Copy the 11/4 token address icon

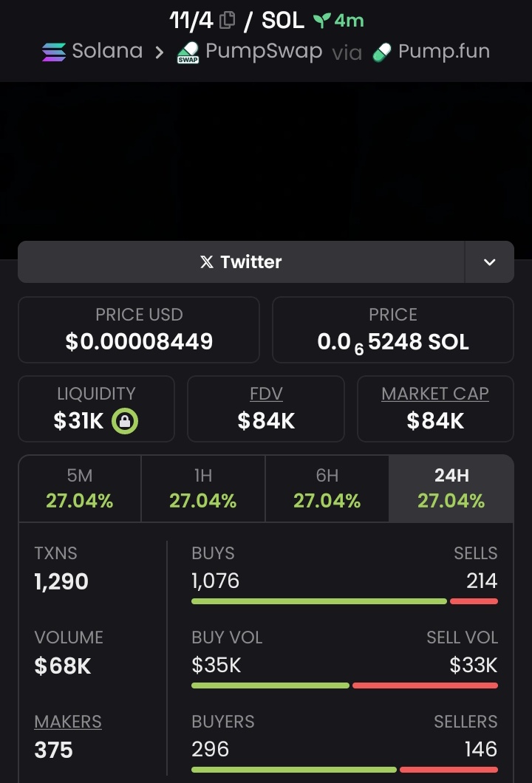[x=228, y=21]
